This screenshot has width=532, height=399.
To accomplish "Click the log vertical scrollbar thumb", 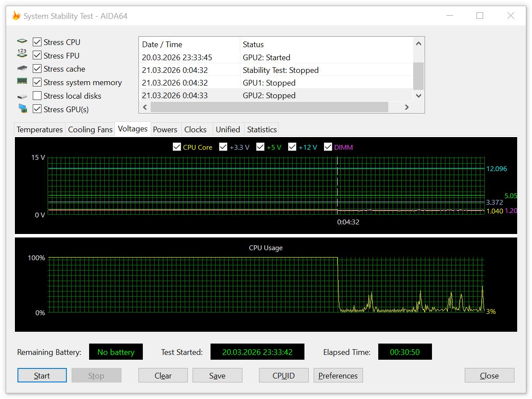I will (x=418, y=76).
